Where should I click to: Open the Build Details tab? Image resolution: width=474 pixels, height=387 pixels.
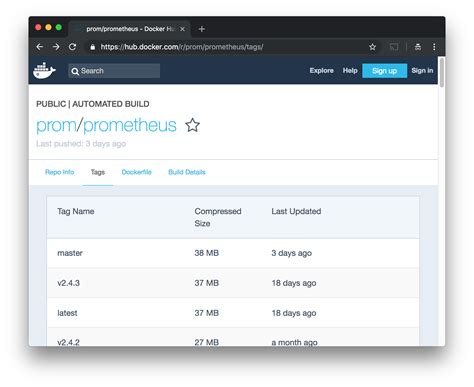[x=187, y=172]
